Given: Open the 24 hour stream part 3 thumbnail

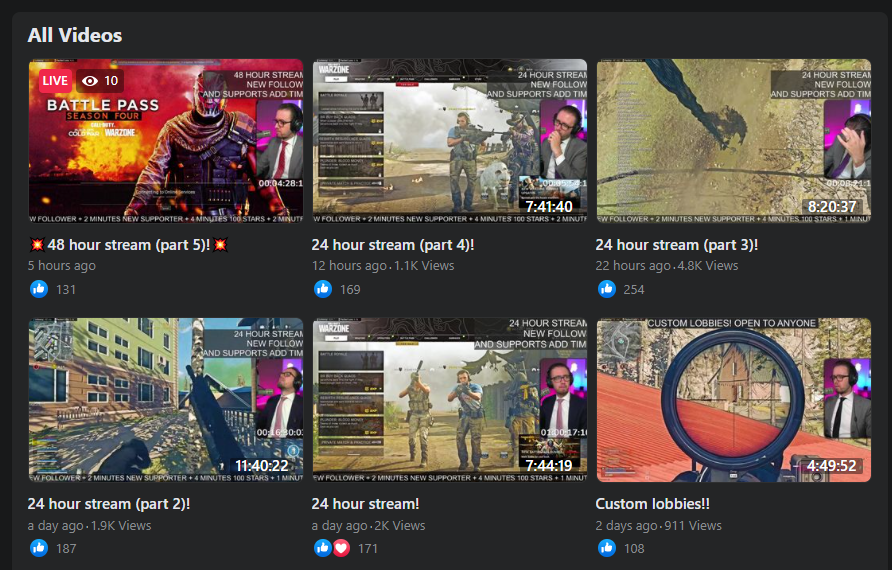Looking at the screenshot, I should coord(733,141).
